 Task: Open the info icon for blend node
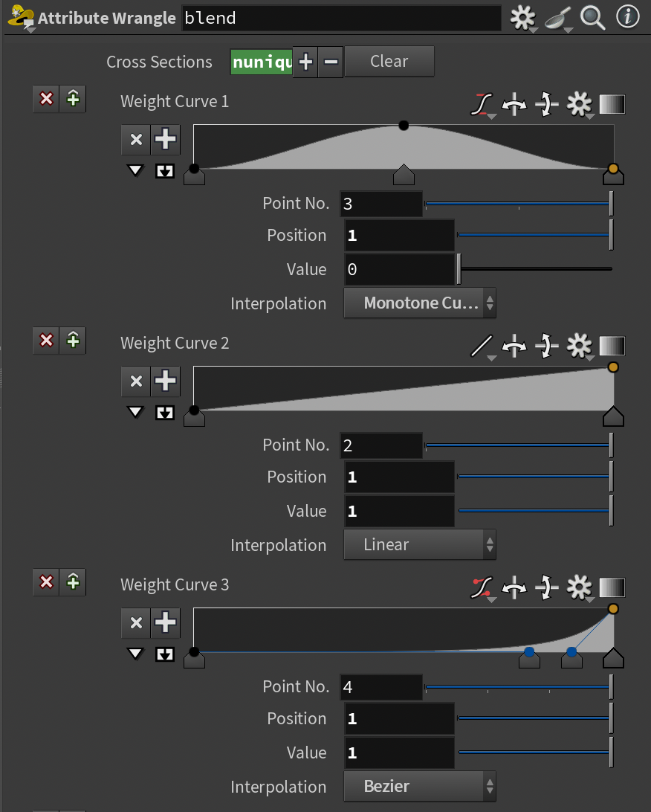click(x=628, y=18)
